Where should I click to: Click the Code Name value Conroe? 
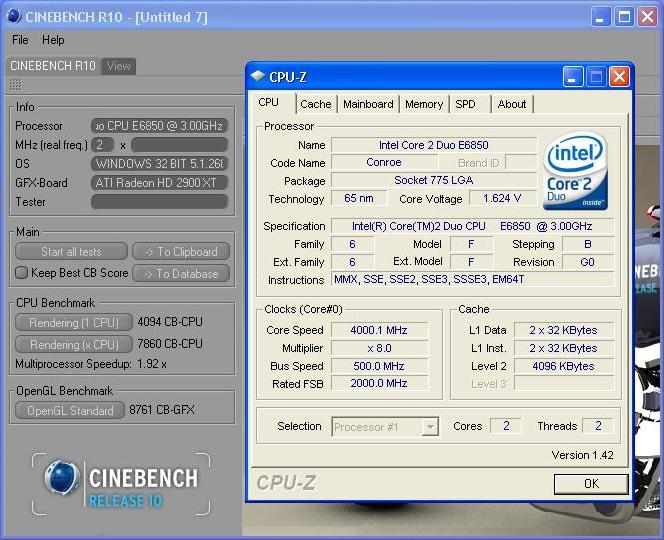(384, 162)
